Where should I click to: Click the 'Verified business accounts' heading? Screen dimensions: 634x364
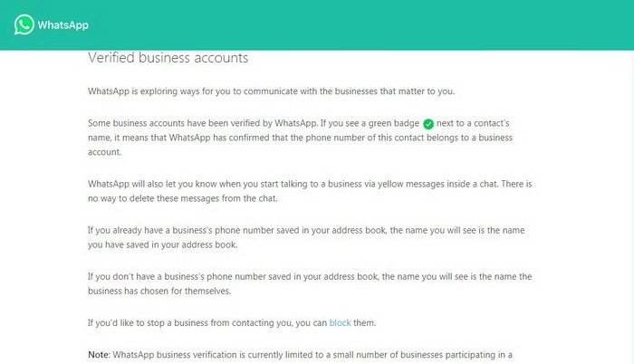(x=168, y=57)
